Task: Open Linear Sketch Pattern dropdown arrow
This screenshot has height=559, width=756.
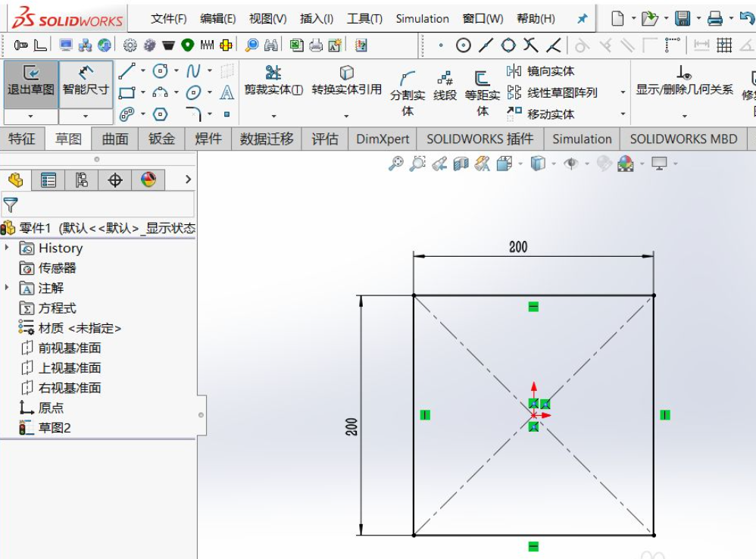Action: (x=623, y=92)
